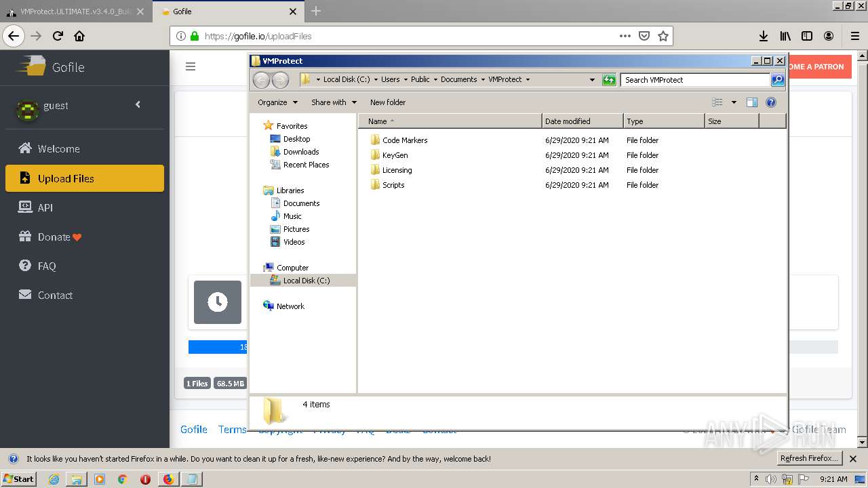The image size is (868, 488).
Task: Sort by Name column
Action: pos(450,121)
